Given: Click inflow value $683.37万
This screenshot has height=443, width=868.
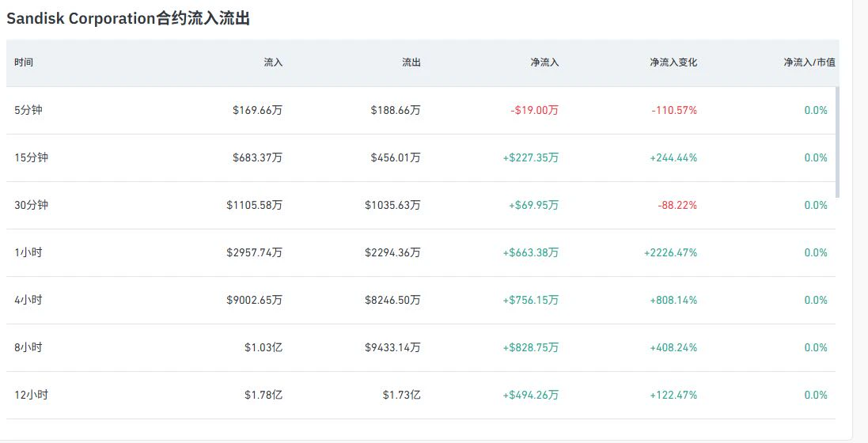Looking at the screenshot, I should pos(257,158).
